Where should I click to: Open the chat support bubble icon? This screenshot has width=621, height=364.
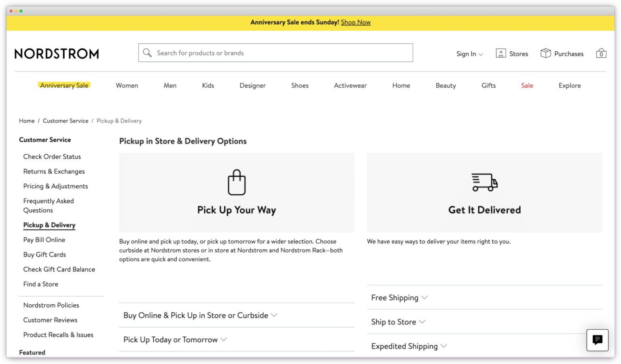click(x=597, y=340)
